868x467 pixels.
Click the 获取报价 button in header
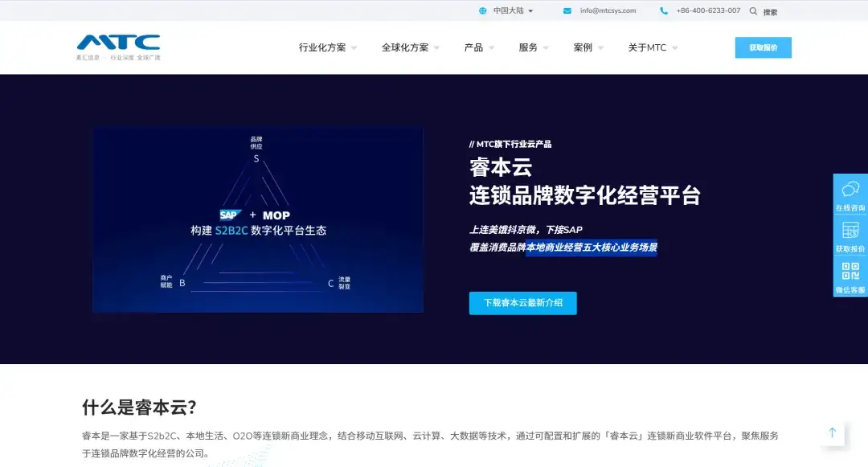(x=763, y=47)
